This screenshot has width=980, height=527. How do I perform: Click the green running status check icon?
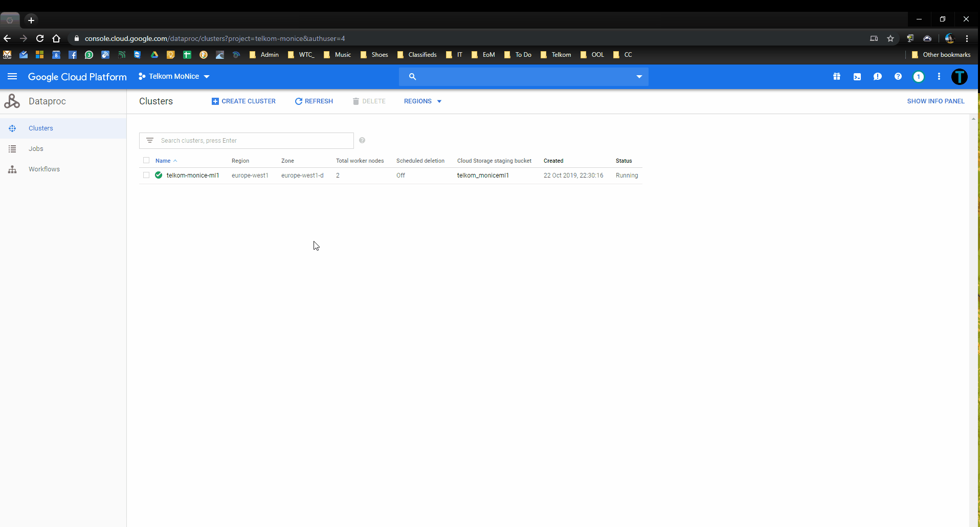tap(159, 175)
